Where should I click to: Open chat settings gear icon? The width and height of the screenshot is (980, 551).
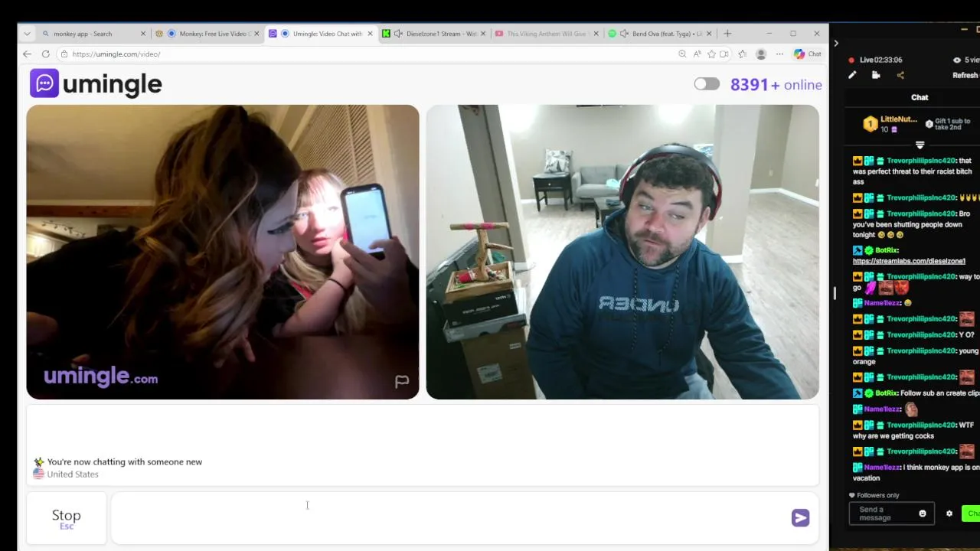(x=949, y=514)
